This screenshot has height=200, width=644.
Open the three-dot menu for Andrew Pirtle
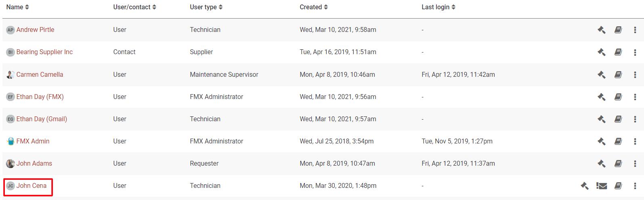pyautogui.click(x=635, y=30)
